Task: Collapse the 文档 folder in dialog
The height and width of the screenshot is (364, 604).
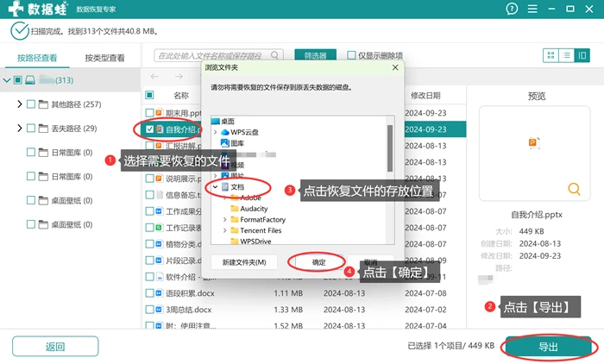Action: tap(216, 187)
